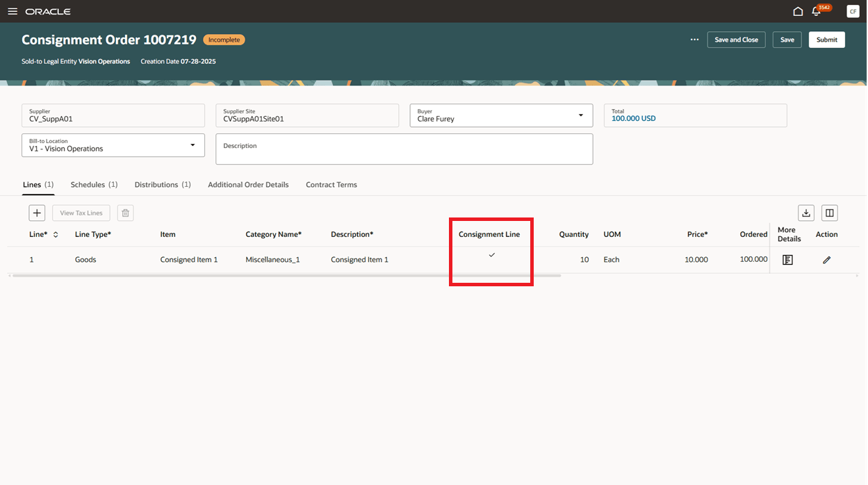Click the Oracle logo
868x485 pixels.
coord(48,12)
